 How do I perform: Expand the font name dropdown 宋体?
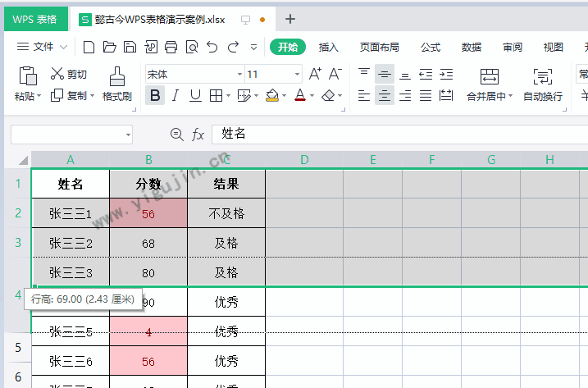(x=239, y=75)
